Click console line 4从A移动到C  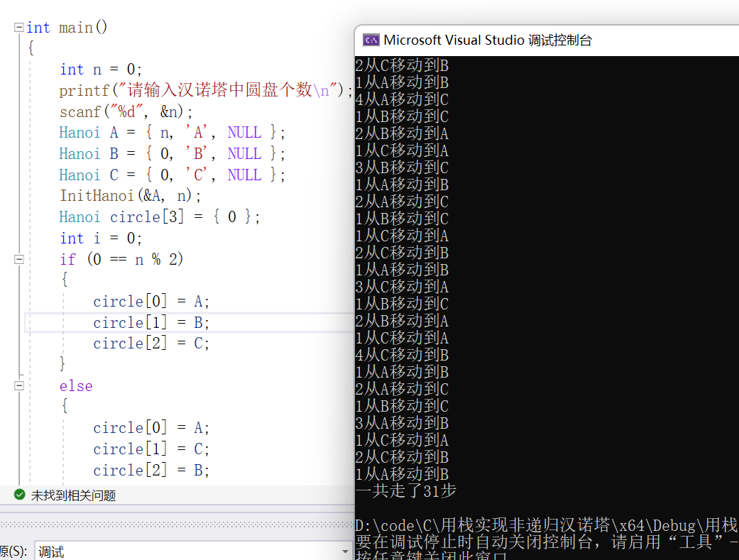pos(402,99)
